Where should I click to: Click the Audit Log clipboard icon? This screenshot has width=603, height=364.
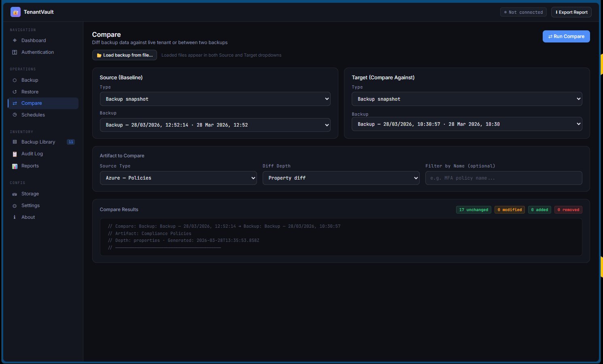[15, 154]
